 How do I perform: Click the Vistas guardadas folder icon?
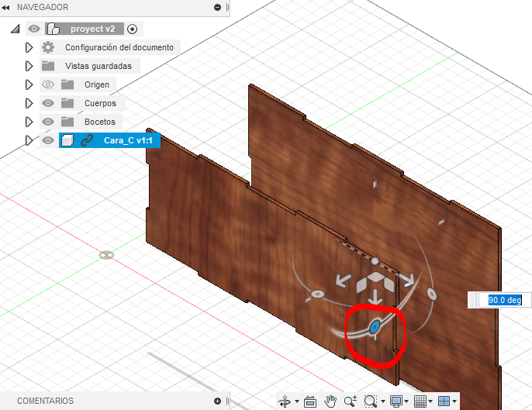click(x=48, y=66)
